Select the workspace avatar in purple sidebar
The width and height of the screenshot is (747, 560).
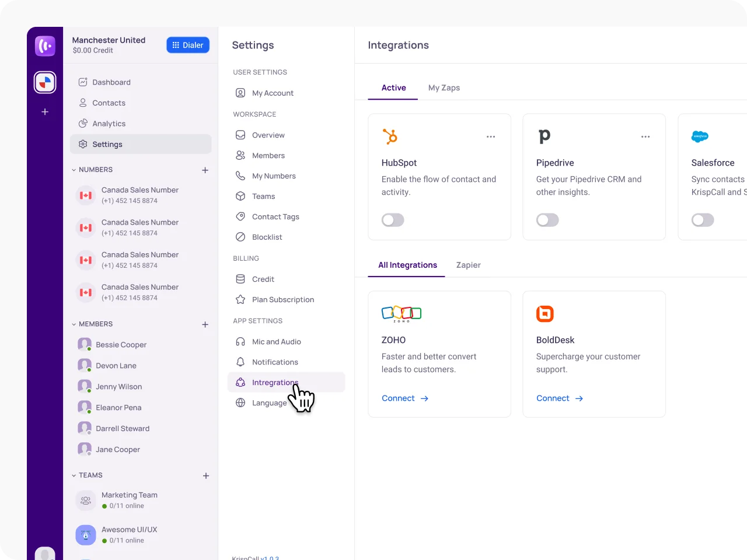pos(45,83)
